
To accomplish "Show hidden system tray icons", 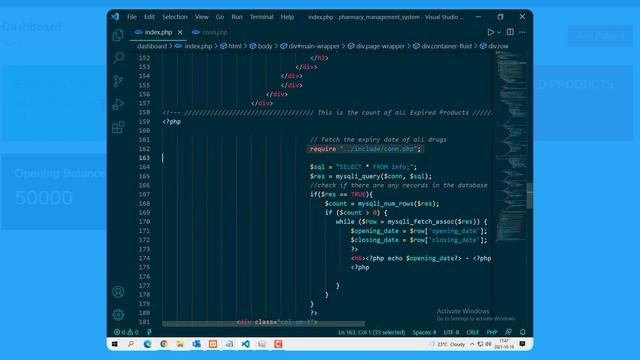I will [472, 344].
